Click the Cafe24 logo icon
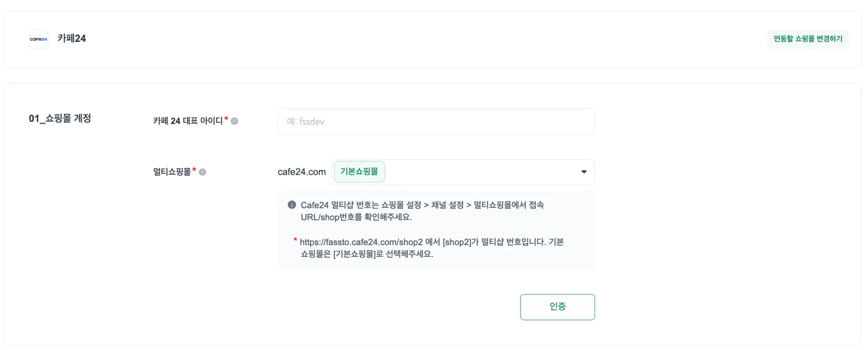The width and height of the screenshot is (868, 350). point(39,39)
